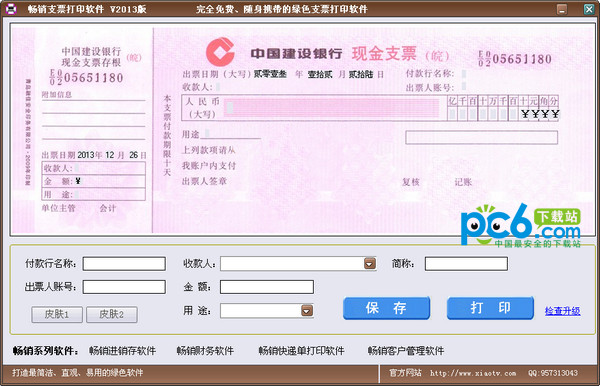
Task: Minimize the check printing window
Action: (562, 9)
